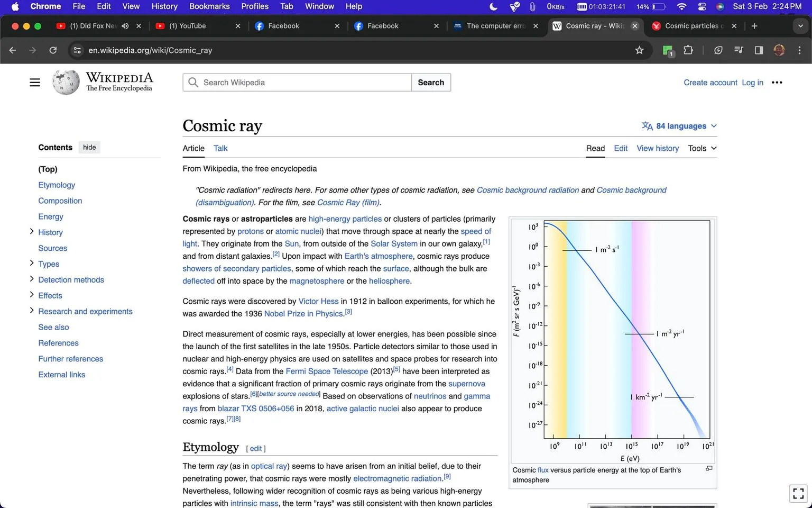Switch to the Talk tab
The width and height of the screenshot is (812, 508).
click(220, 148)
